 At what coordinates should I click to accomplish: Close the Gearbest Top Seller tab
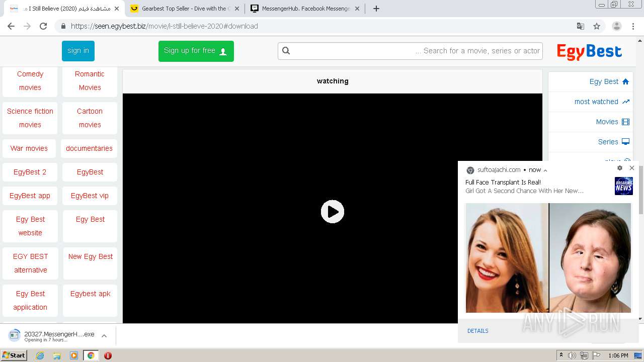tap(237, 9)
